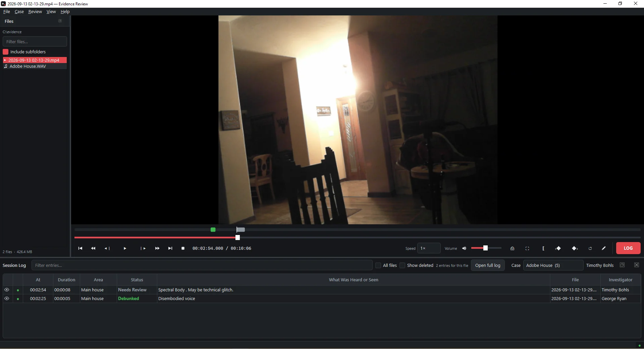
Task: Open the Review menu
Action: click(x=35, y=11)
